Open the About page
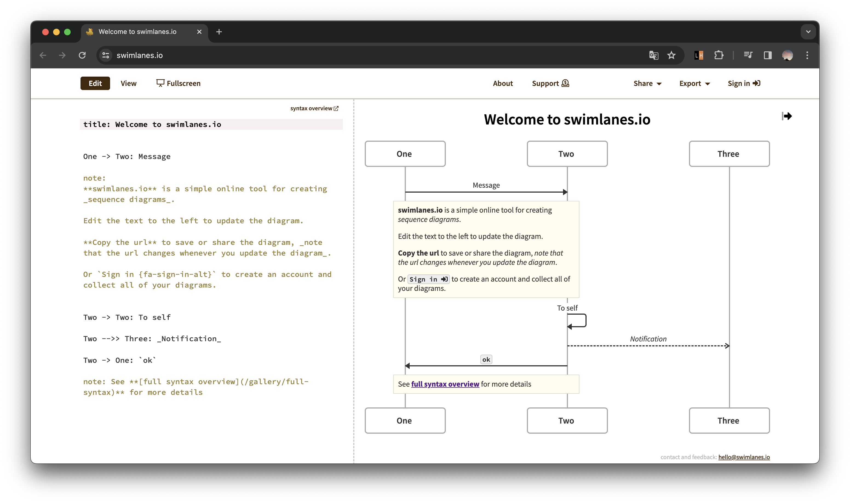 click(x=503, y=83)
